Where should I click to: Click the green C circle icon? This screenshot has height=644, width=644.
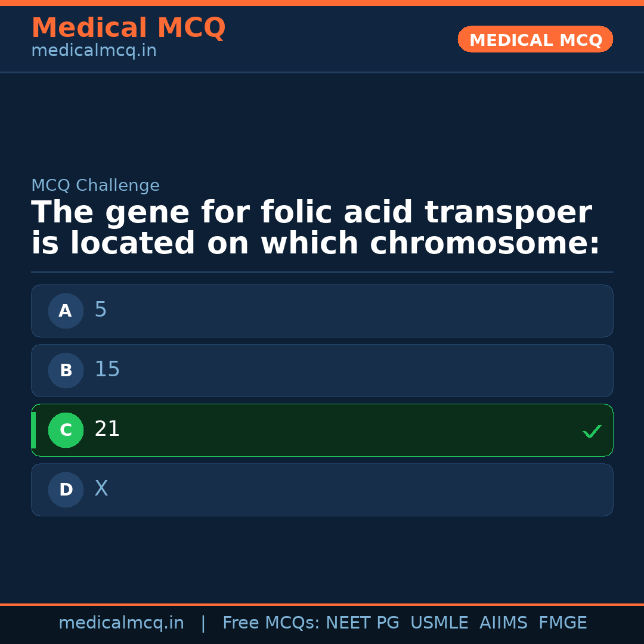click(x=66, y=430)
